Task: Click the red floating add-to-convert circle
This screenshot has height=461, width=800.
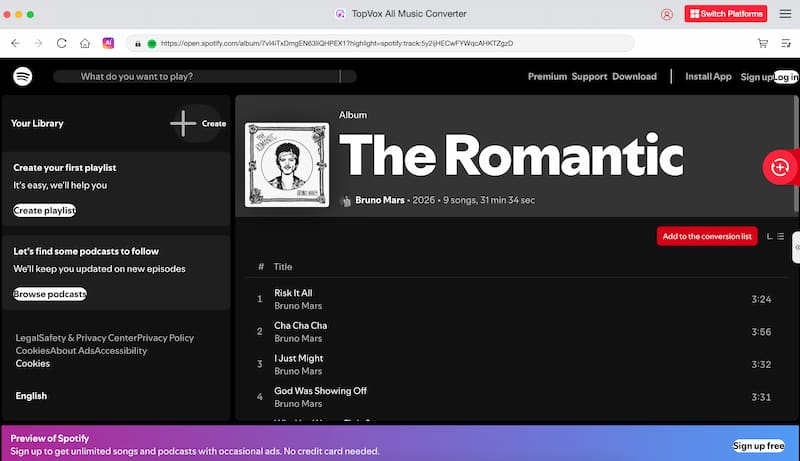Action: (x=780, y=167)
